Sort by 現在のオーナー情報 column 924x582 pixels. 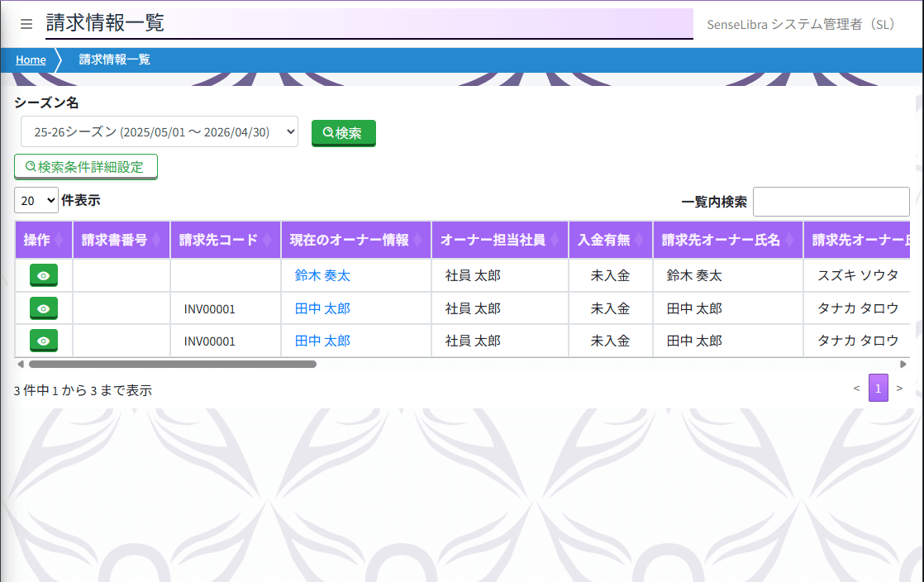tap(355, 241)
